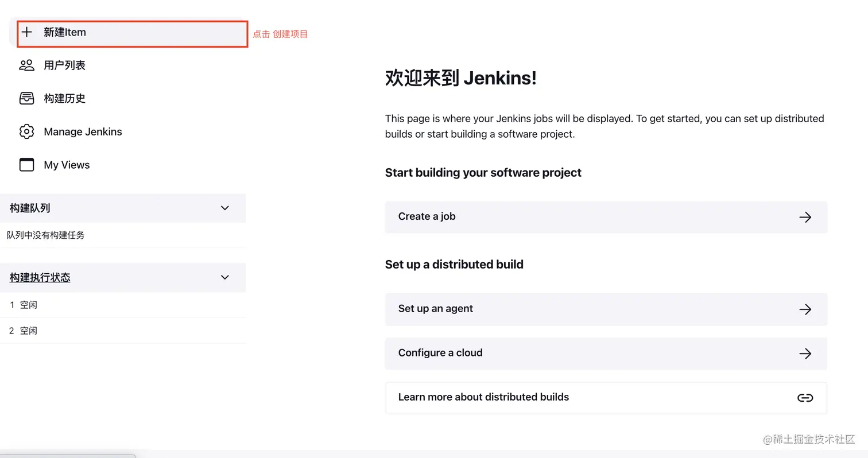Select executor row 2 空闲
Screen dimensions: 868x458
coord(123,331)
